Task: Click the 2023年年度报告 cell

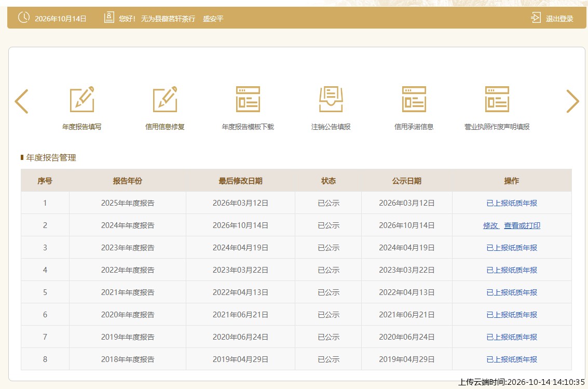Action: 128,248
